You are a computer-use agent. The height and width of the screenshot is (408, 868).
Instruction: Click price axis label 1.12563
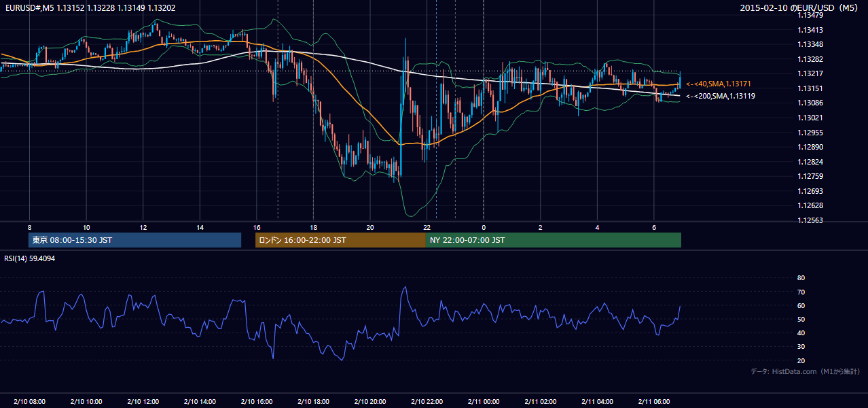click(x=810, y=220)
